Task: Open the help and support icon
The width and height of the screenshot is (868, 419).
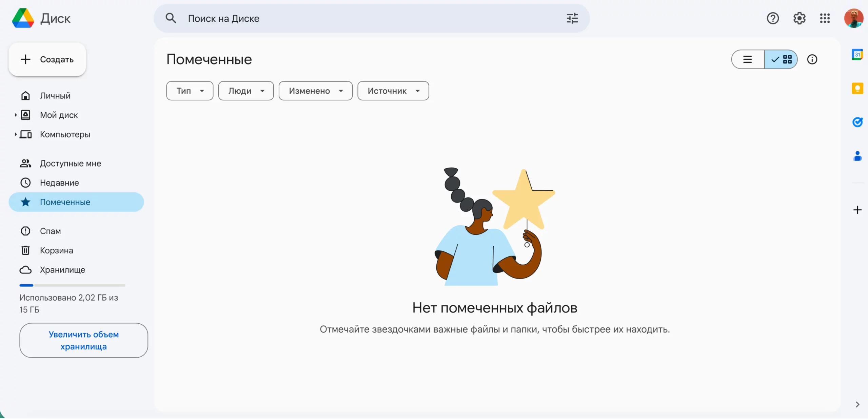Action: 773,18
